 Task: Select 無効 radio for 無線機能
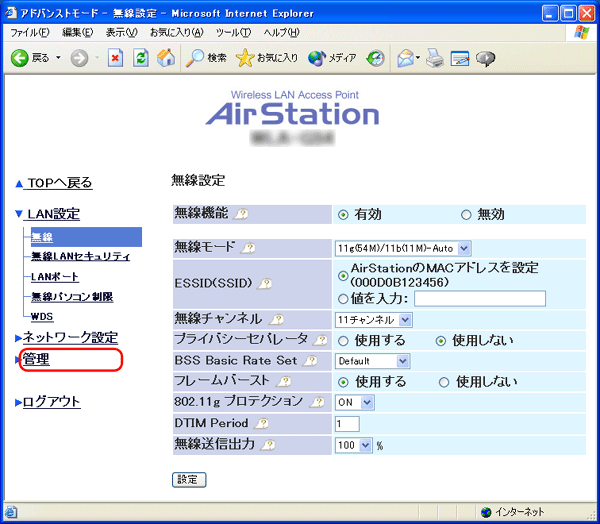466,214
